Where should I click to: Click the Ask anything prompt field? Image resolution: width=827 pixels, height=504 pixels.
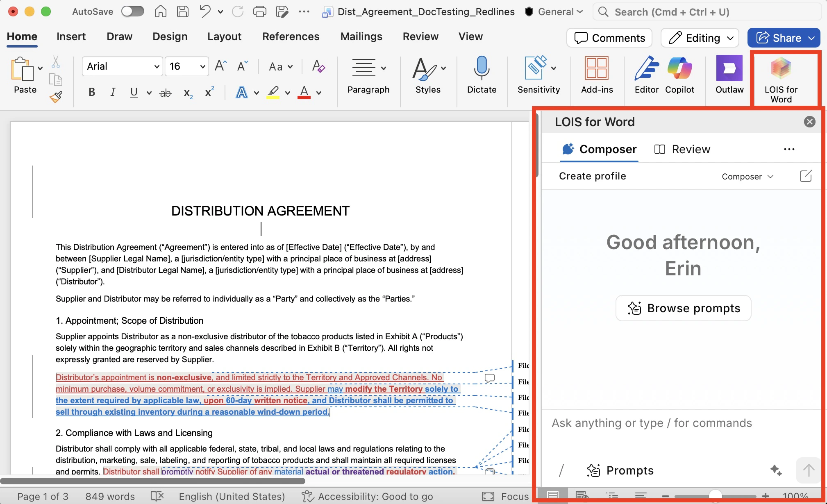[682, 423]
